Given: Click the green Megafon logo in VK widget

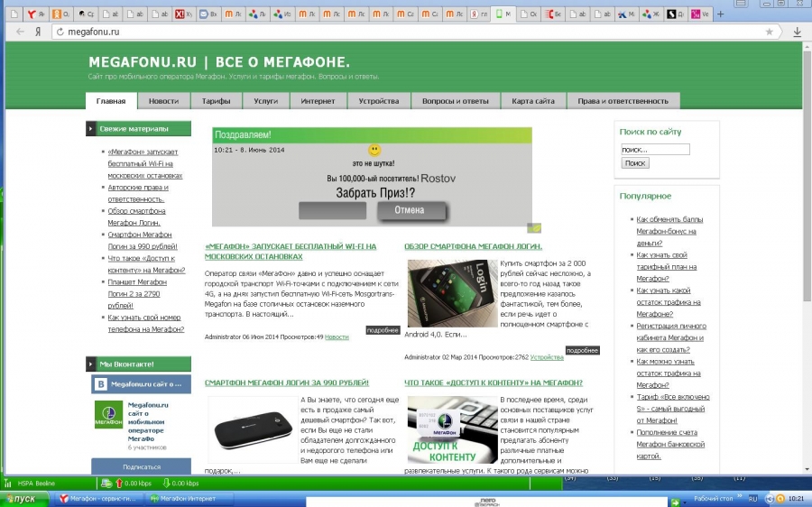Looking at the screenshot, I should (109, 415).
